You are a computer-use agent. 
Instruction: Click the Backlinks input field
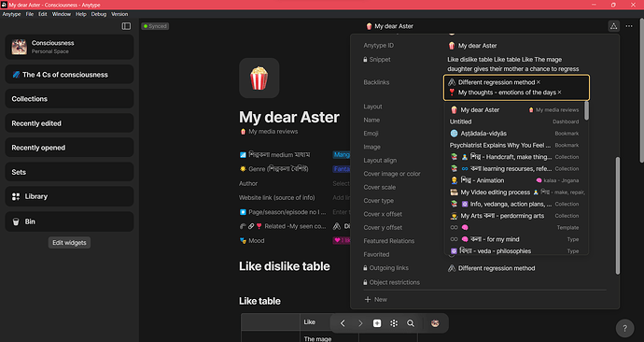pos(516,88)
